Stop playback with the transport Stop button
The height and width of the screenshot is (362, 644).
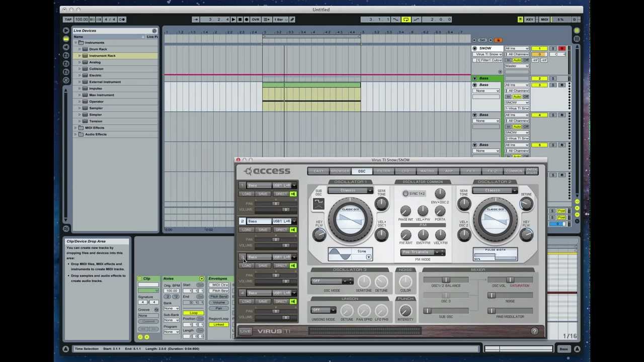pos(239,20)
